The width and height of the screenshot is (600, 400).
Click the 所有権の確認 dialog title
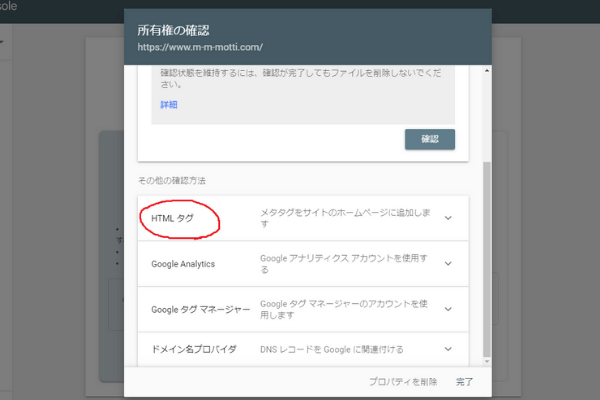tap(173, 30)
